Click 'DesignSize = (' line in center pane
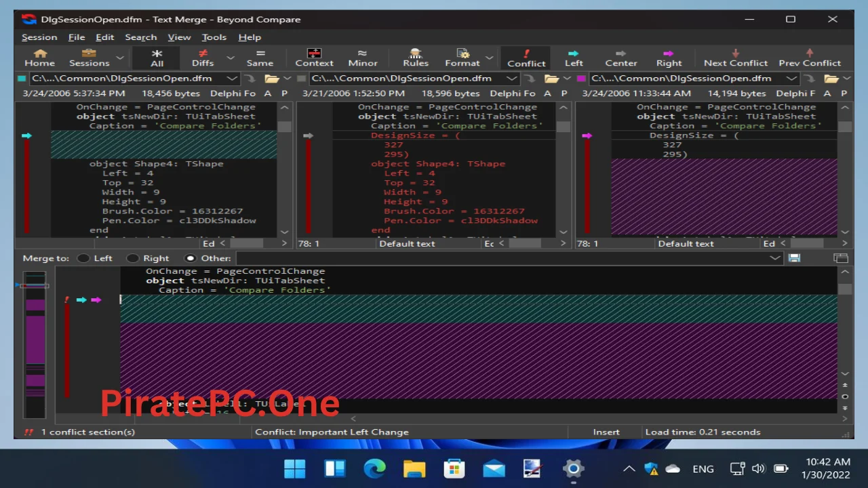Screen dimensions: 868x488 415,136
